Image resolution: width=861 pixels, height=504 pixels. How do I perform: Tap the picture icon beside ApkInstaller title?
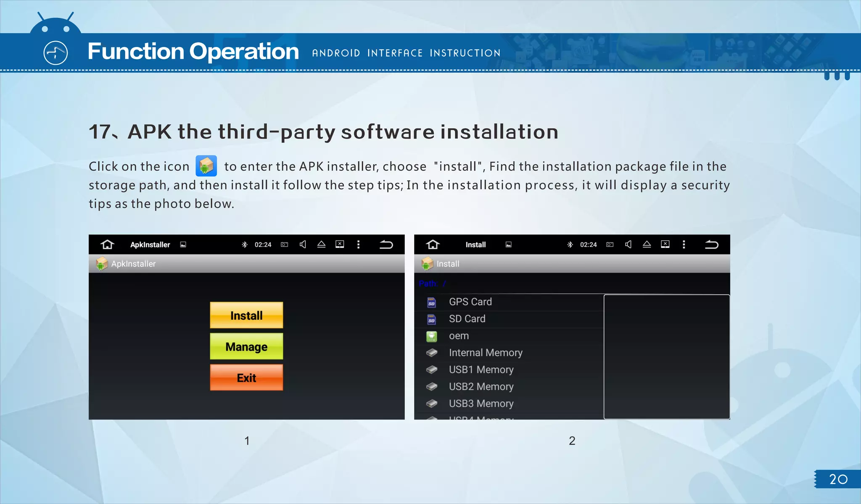pos(183,244)
